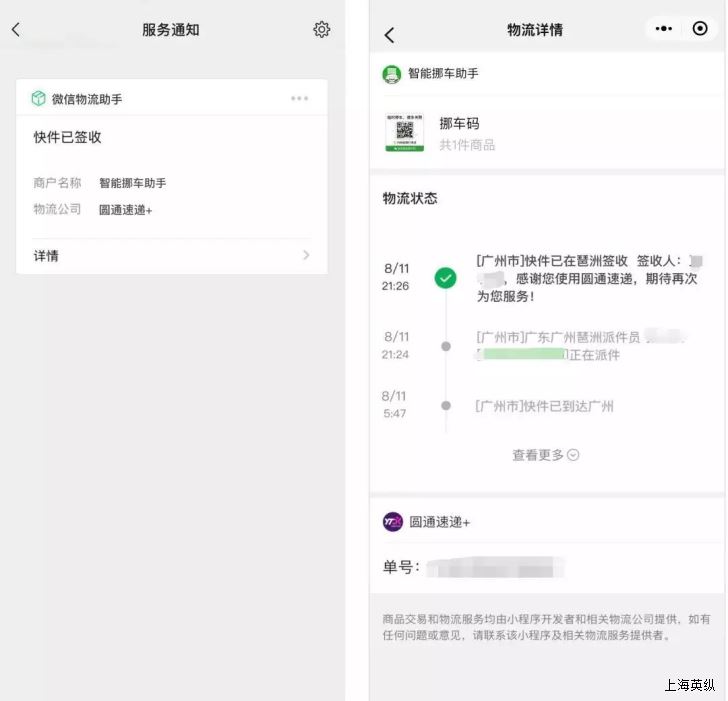Click the 共1件商品 text
The width and height of the screenshot is (728, 701).
click(467, 145)
